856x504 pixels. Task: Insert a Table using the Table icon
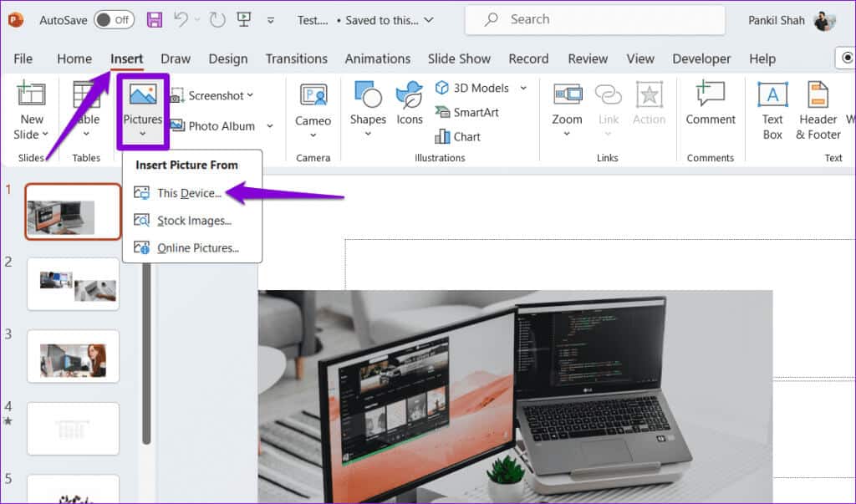pyautogui.click(x=86, y=95)
